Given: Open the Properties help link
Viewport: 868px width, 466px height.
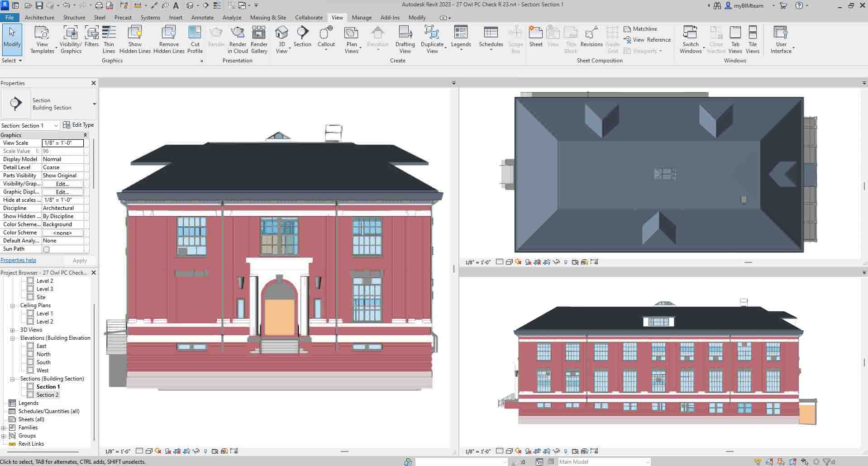Looking at the screenshot, I should (18, 260).
